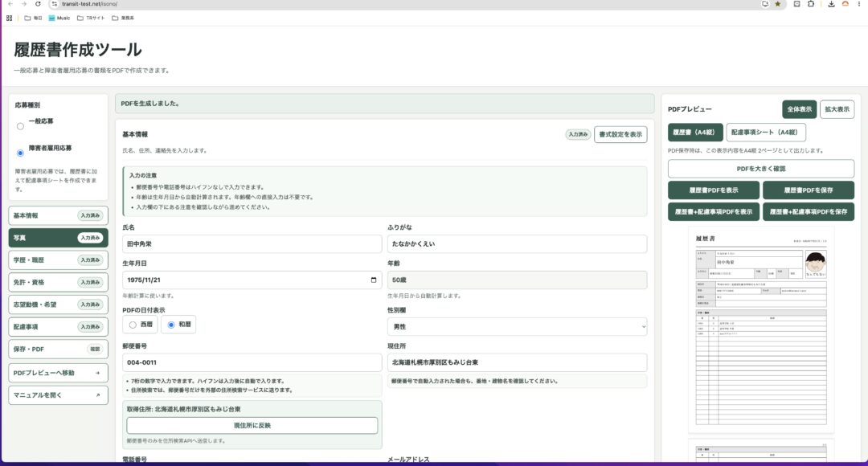This screenshot has width=868, height=466.
Task: Choose 和暦 date display option
Action: (178, 325)
